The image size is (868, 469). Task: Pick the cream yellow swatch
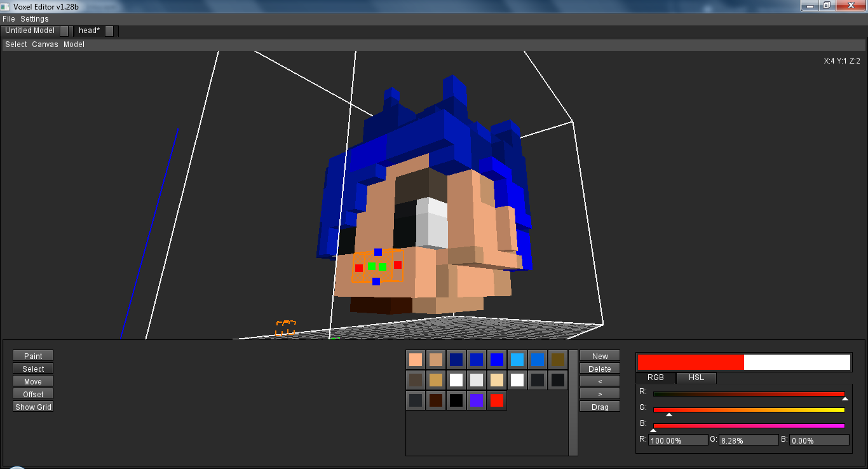pyautogui.click(x=497, y=380)
